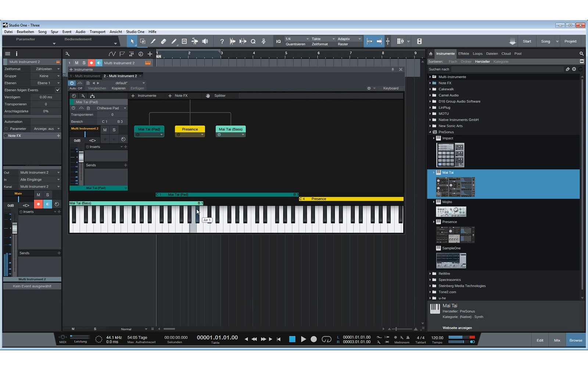Viewport: 588px width, 370px height.
Task: Select the Split (knife) tool
Action: pyautogui.click(x=153, y=42)
